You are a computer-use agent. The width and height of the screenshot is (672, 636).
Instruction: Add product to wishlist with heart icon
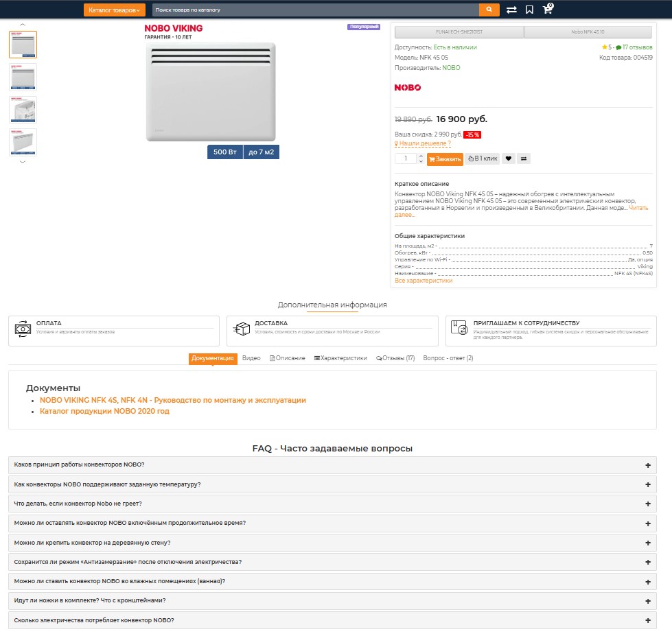coord(508,158)
